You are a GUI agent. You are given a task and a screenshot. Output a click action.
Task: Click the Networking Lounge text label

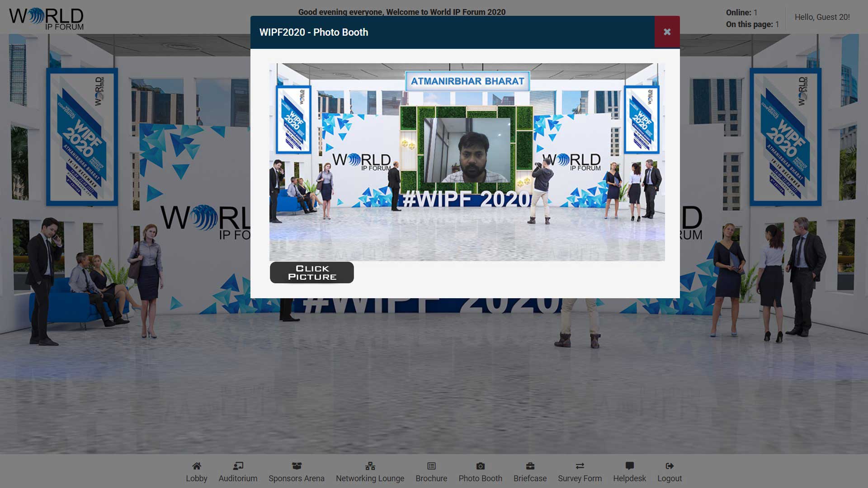point(370,479)
